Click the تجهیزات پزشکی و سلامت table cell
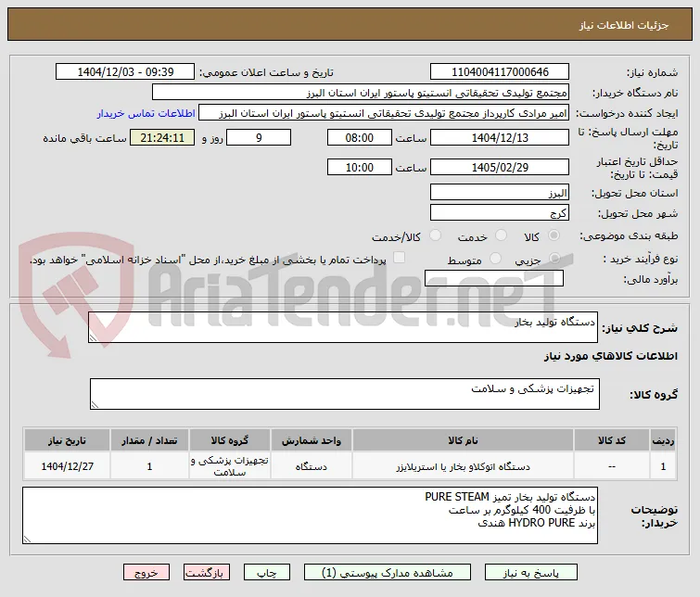 coord(229,466)
